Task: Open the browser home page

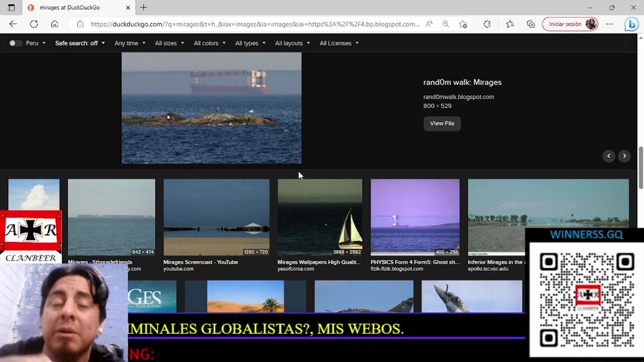Action: pos(54,24)
